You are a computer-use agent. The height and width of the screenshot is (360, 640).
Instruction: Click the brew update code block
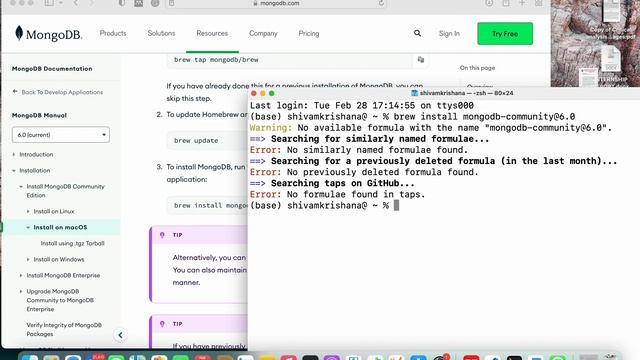pyautogui.click(x=207, y=140)
